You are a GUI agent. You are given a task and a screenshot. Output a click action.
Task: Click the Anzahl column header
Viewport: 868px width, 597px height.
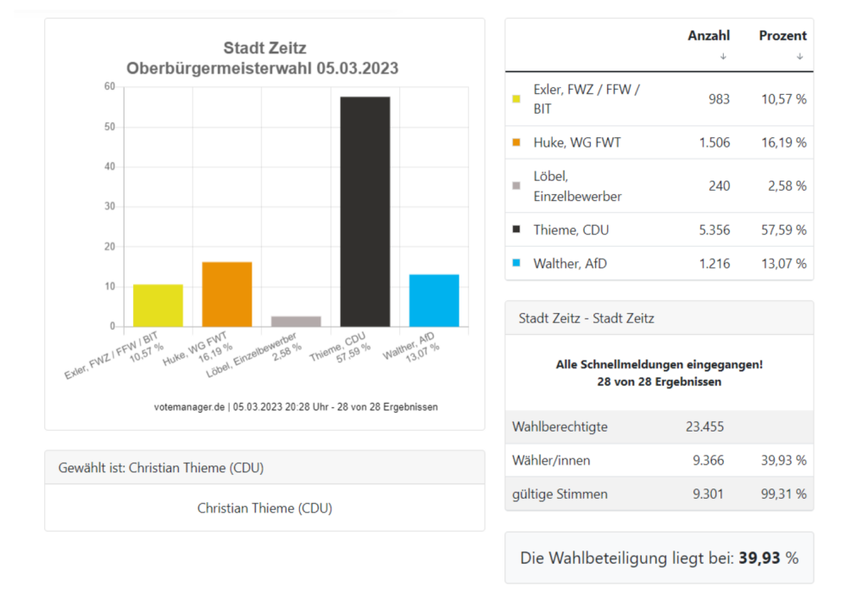(709, 36)
